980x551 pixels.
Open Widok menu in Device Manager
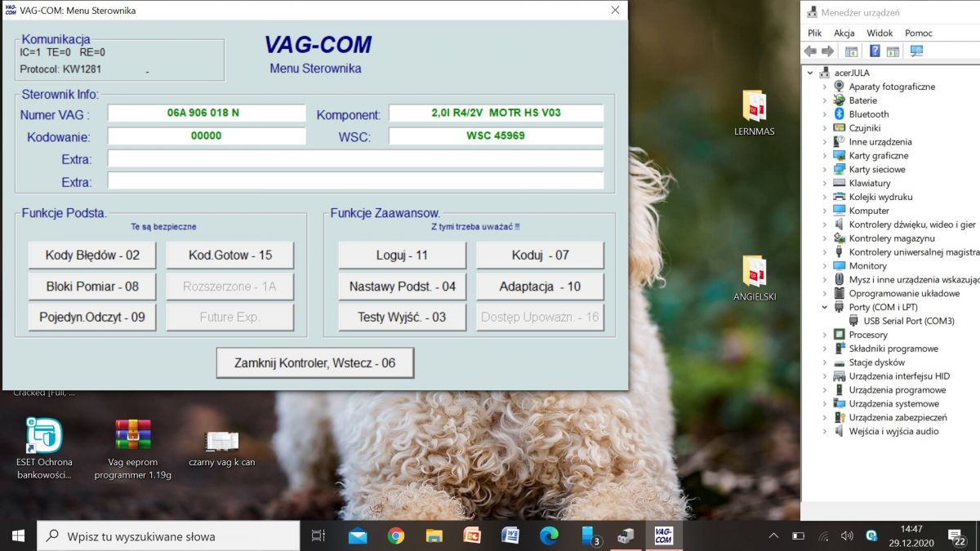(x=880, y=33)
